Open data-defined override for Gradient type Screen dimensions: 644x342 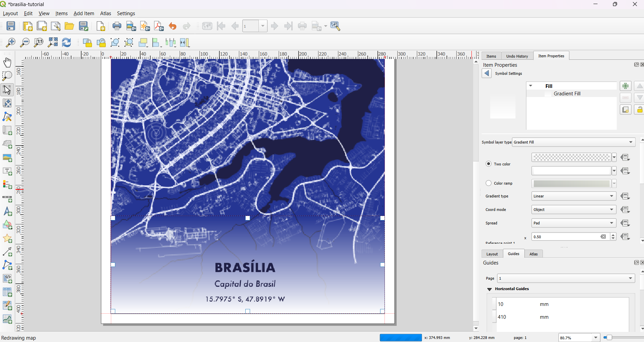625,196
